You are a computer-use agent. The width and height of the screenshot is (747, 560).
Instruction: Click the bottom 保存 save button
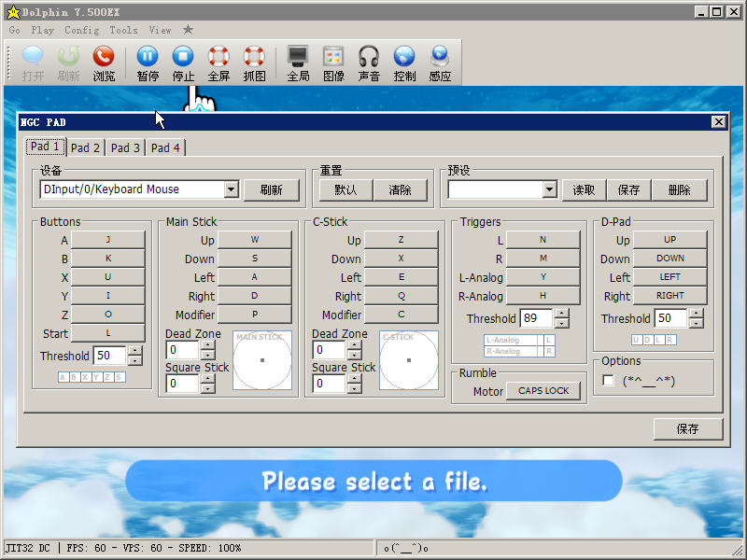[688, 429]
